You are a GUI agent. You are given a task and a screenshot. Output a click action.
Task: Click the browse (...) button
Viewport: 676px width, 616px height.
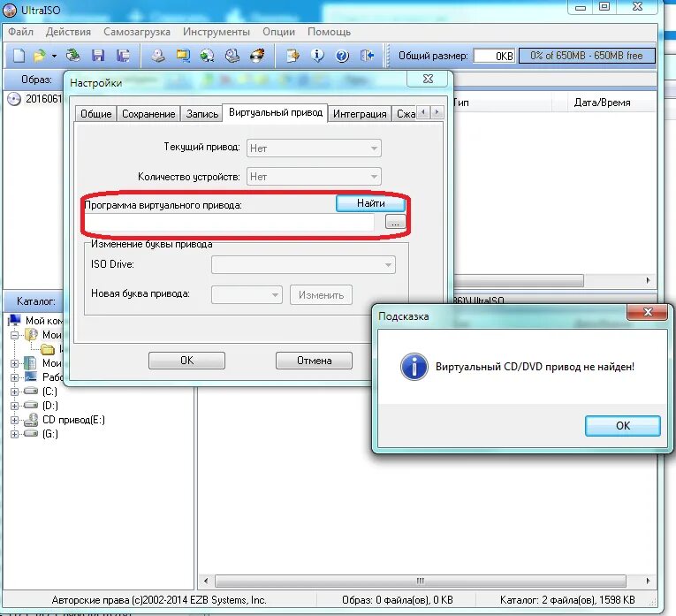395,223
